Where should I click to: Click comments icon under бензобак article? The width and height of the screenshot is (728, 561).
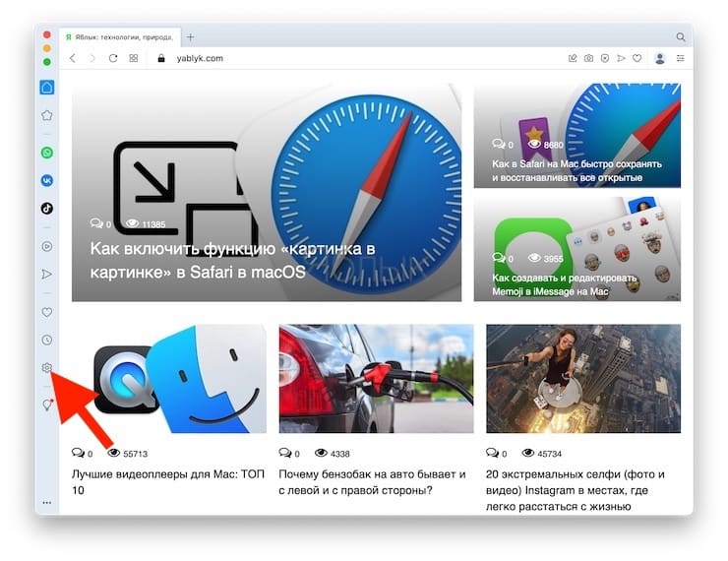pyautogui.click(x=285, y=454)
